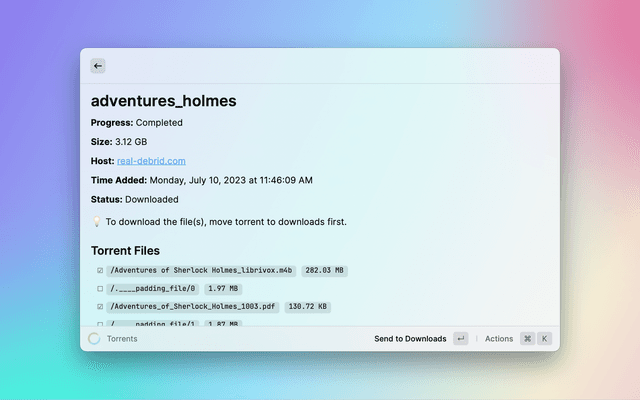The image size is (640, 400).
Task: Click the loading spinner icon beside Torrents
Action: click(x=94, y=339)
